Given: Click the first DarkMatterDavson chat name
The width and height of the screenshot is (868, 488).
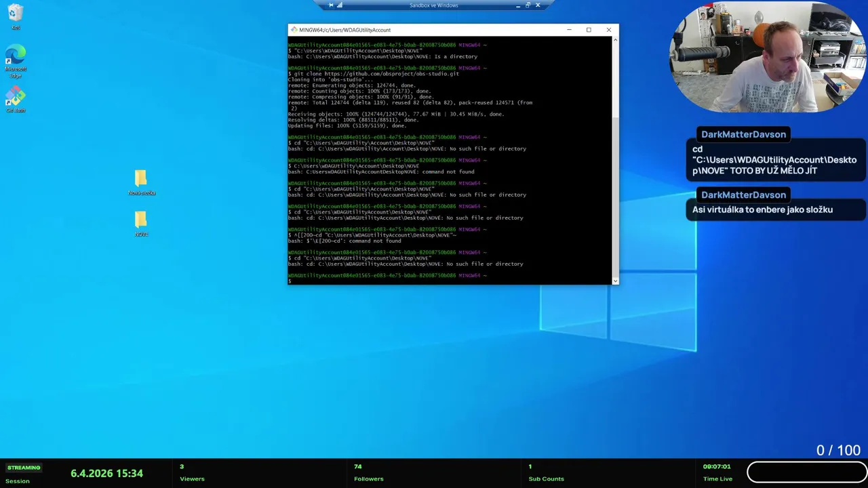Looking at the screenshot, I should [743, 134].
